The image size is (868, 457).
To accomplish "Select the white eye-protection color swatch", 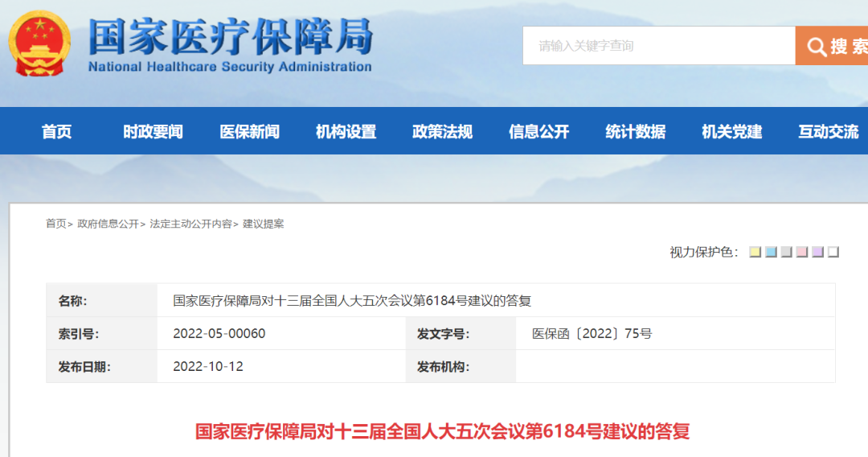I will (833, 252).
